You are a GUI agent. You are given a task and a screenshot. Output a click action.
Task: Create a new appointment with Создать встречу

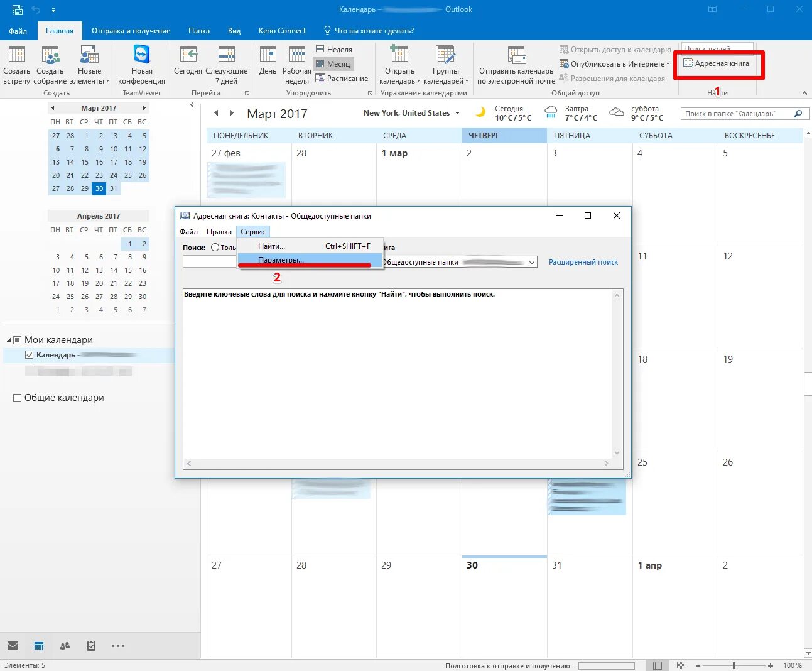(16, 65)
